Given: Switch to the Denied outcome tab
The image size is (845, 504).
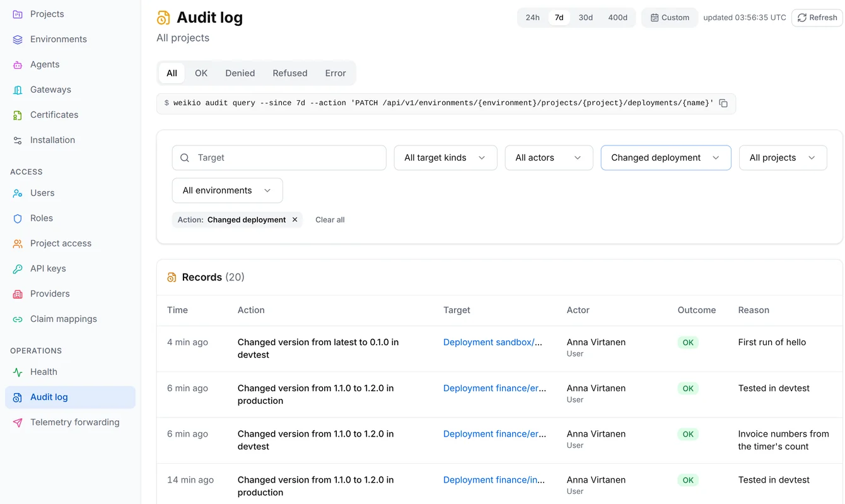Looking at the screenshot, I should (x=240, y=73).
